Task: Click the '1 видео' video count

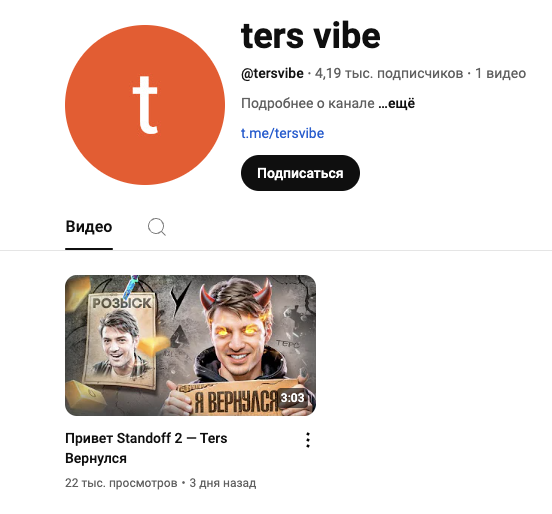Action: coord(500,73)
